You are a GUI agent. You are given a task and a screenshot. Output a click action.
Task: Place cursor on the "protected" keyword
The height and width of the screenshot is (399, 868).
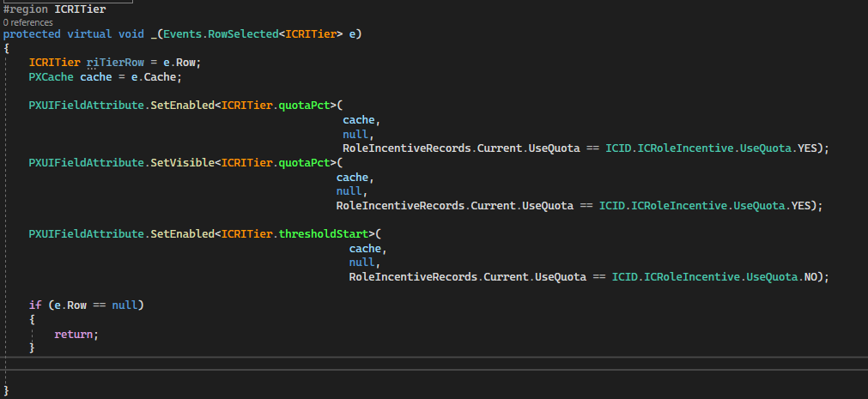(32, 34)
